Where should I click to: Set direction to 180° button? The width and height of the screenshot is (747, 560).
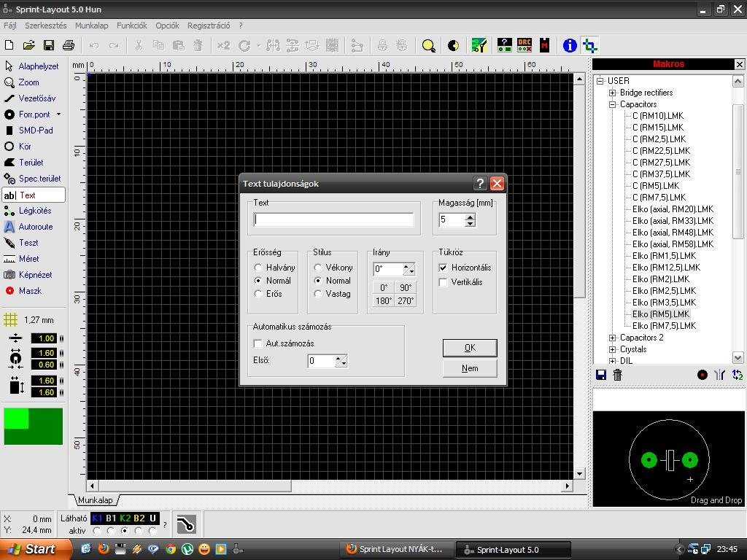384,301
